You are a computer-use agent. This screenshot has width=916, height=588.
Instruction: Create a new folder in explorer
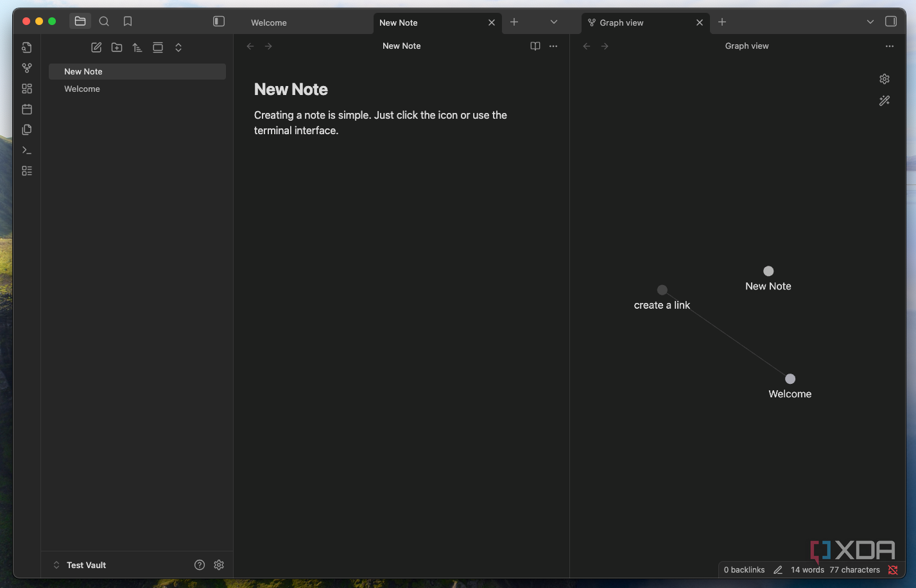(117, 48)
